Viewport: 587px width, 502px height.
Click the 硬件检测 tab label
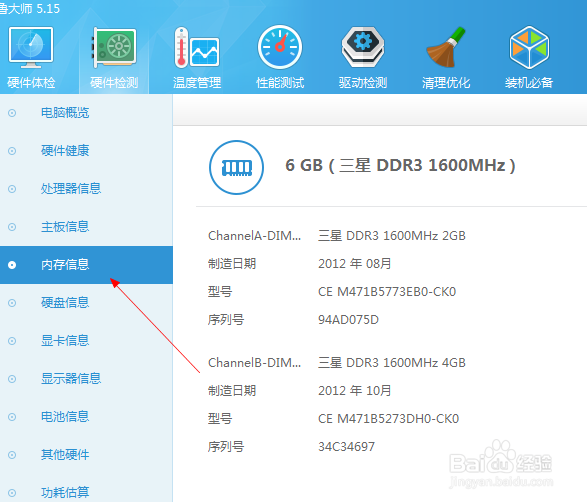114,82
